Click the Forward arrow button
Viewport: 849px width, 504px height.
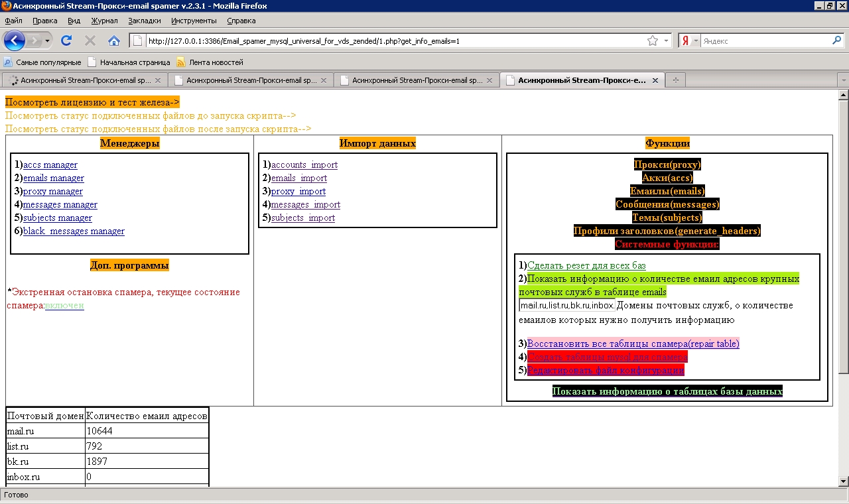click(34, 41)
